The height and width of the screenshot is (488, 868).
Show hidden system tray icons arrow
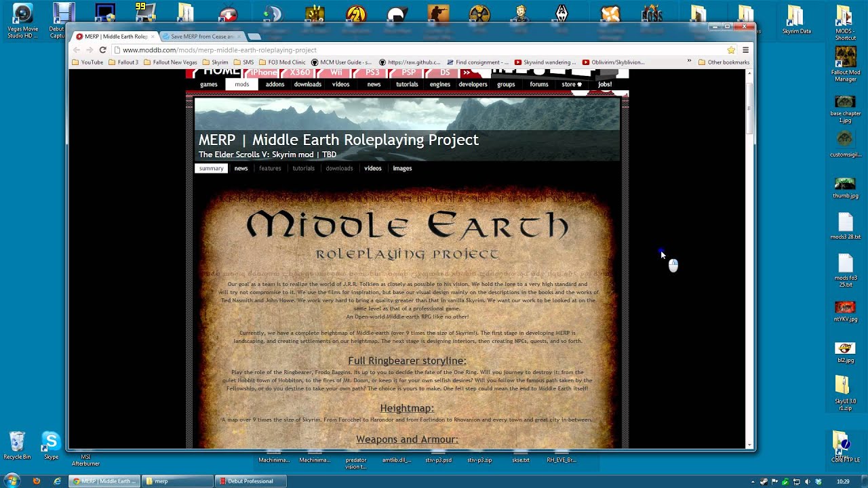point(753,481)
